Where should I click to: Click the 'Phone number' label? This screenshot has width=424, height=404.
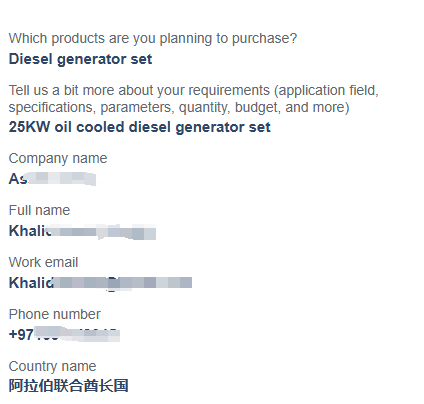tap(55, 314)
